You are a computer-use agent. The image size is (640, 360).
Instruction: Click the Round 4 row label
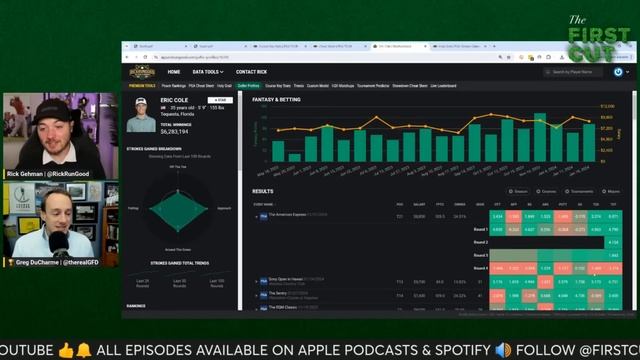pos(480,268)
